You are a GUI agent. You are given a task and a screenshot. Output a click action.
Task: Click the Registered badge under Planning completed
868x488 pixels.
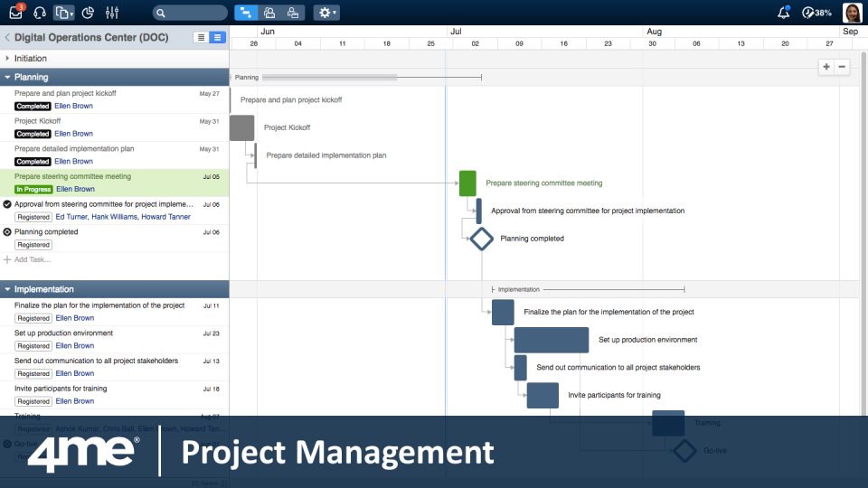click(x=33, y=245)
